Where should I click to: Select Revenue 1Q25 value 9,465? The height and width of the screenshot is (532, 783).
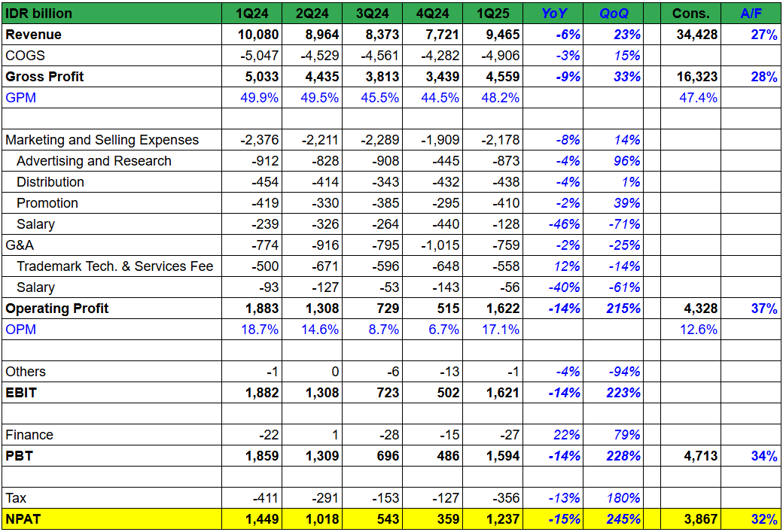coord(501,35)
